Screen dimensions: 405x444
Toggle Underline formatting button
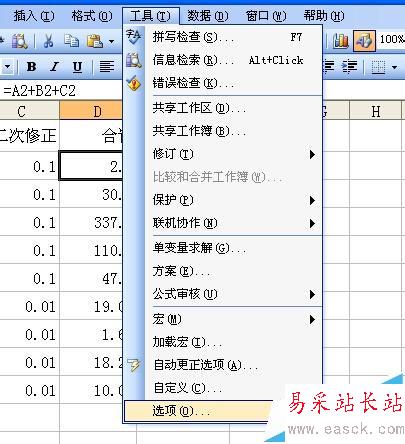(77, 67)
